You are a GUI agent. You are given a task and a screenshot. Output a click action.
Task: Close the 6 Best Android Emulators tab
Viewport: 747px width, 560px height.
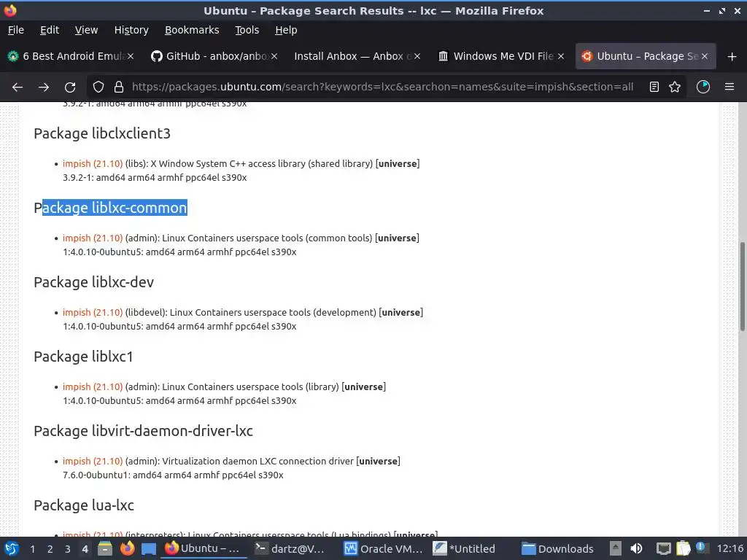[131, 56]
